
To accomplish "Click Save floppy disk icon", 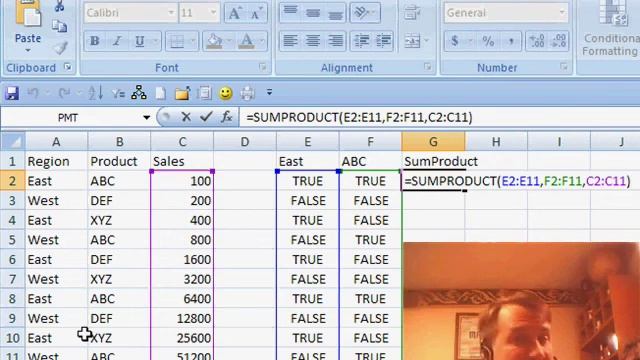I will click(12, 93).
